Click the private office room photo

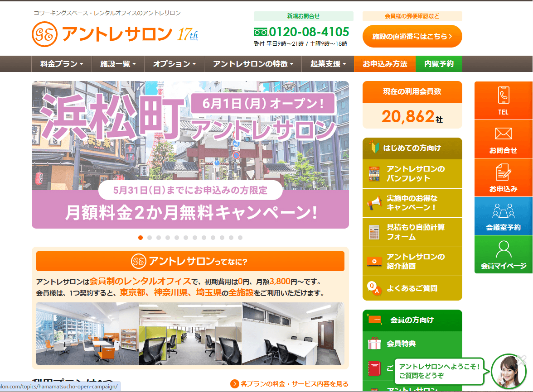click(x=293, y=334)
